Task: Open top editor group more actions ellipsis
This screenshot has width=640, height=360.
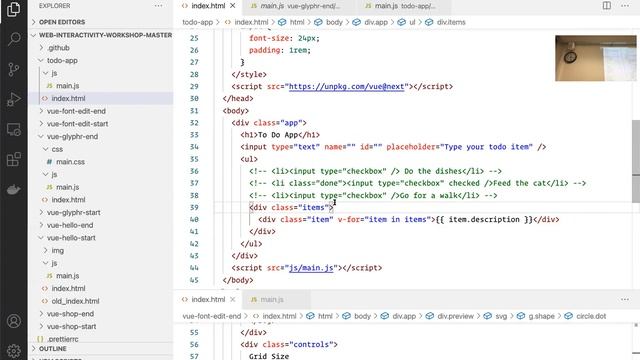Action: pyautogui.click(x=624, y=6)
